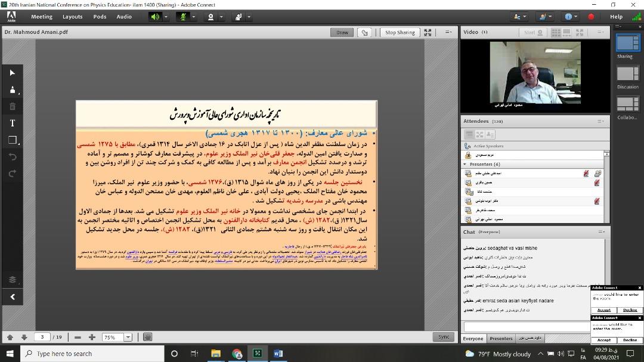
Task: Toggle the speaker audio button
Action: pyautogui.click(x=155, y=17)
